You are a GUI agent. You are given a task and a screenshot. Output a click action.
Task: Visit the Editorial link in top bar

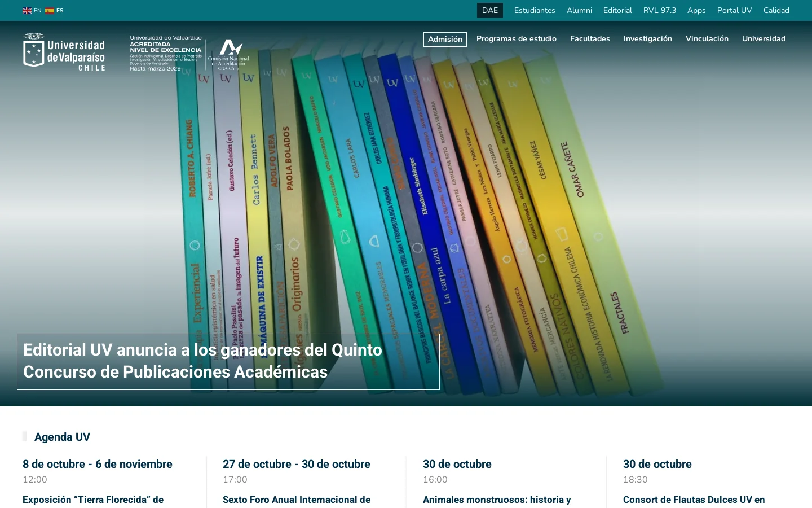[x=617, y=10]
